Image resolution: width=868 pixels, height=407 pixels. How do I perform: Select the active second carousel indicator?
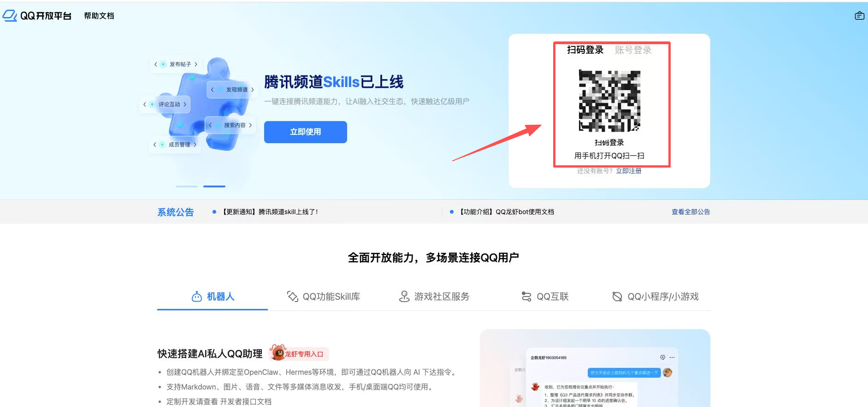pos(214,186)
